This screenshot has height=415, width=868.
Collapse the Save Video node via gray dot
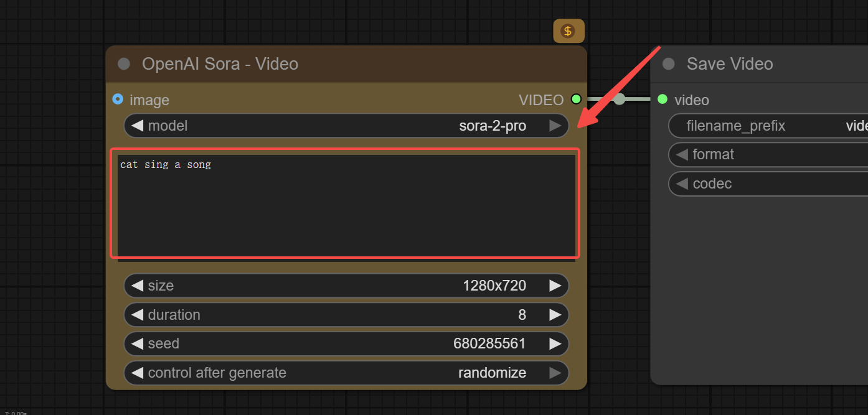(669, 64)
